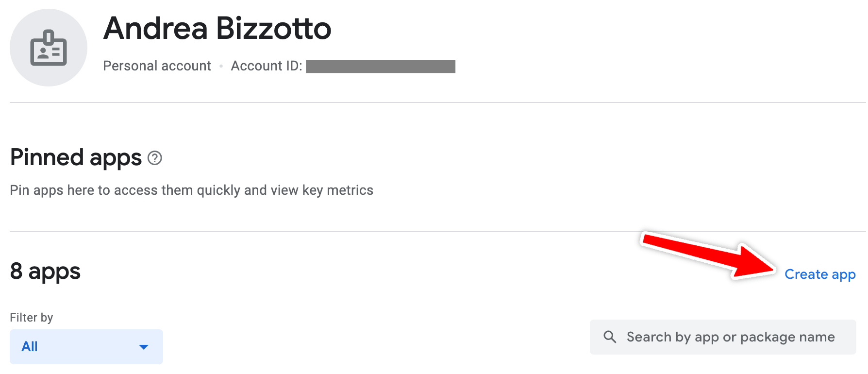Click the magnifier icon in the search box
This screenshot has height=374, width=868.
coord(610,337)
